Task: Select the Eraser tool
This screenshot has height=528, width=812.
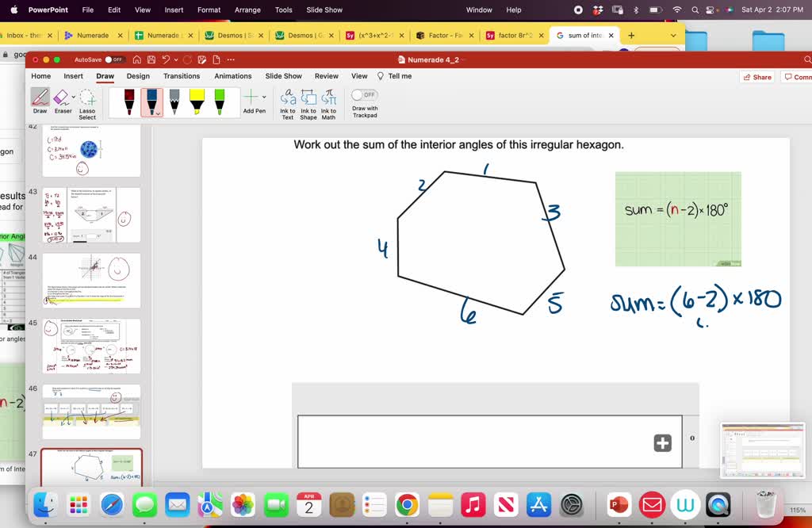Action: [63, 101]
